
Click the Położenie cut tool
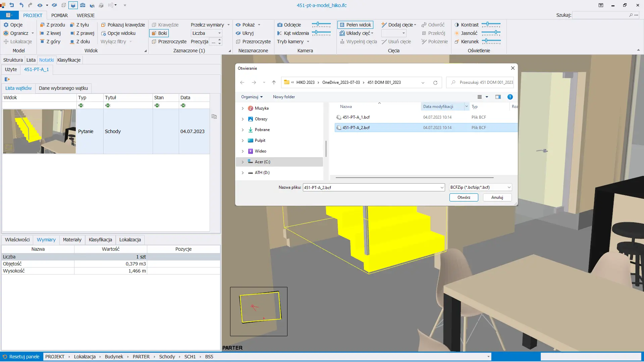[x=434, y=42]
